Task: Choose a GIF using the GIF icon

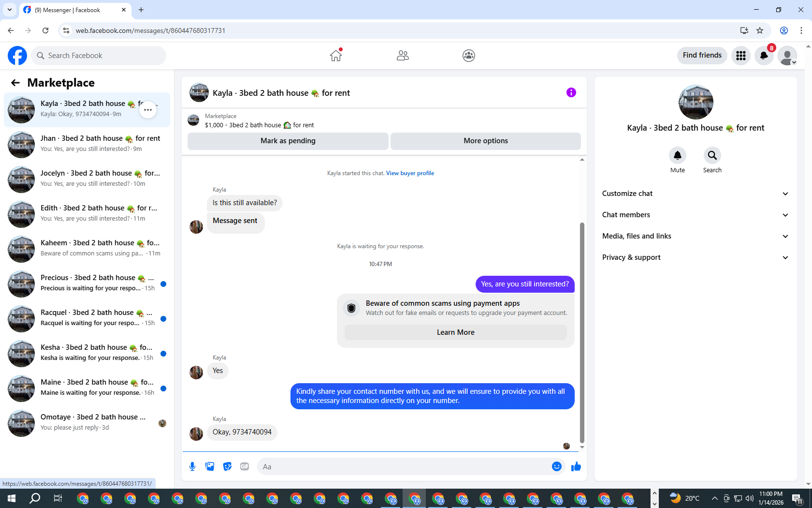Action: click(x=245, y=466)
